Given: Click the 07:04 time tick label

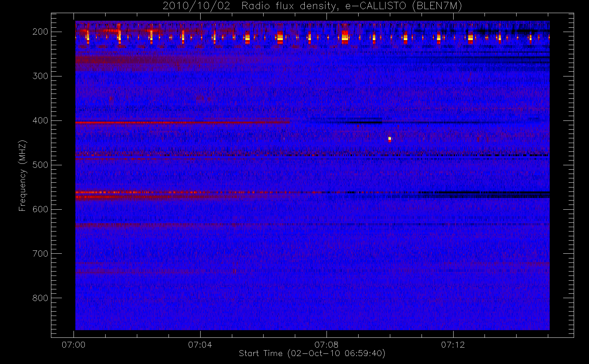Looking at the screenshot, I should pos(200,345).
